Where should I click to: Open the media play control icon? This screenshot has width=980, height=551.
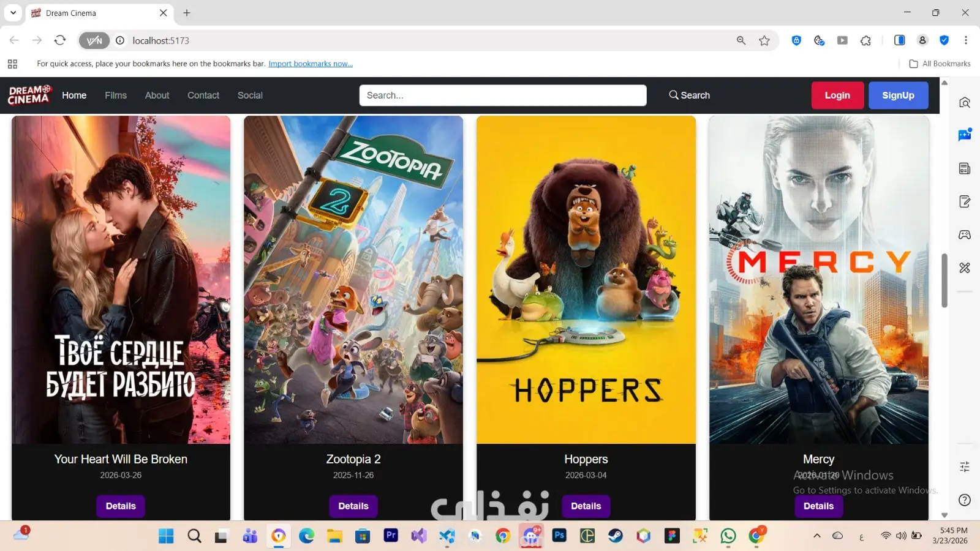point(843,40)
